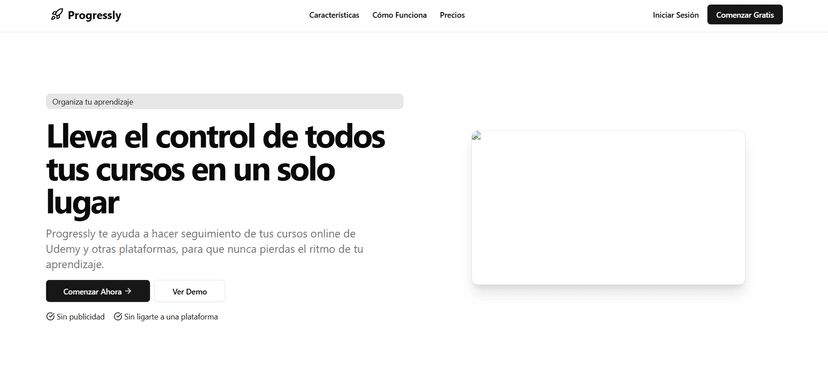828x367 pixels.
Task: Open the Características nav link
Action: [x=334, y=15]
